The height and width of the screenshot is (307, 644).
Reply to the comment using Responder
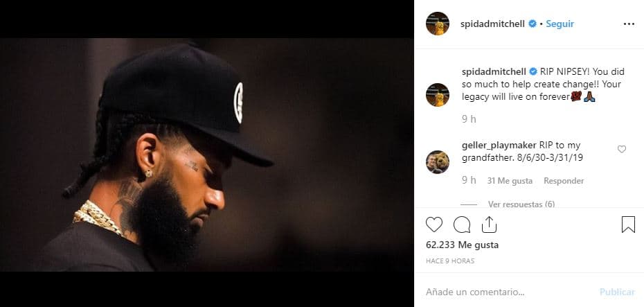pos(563,181)
